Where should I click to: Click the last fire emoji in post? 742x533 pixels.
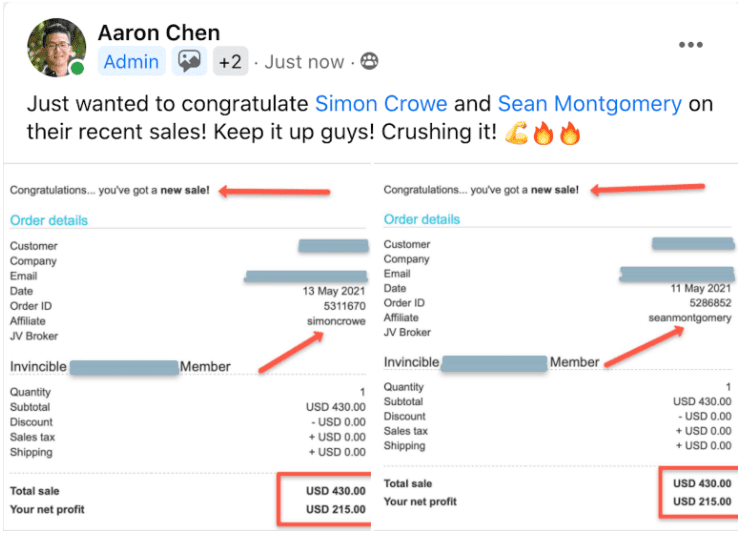[570, 133]
